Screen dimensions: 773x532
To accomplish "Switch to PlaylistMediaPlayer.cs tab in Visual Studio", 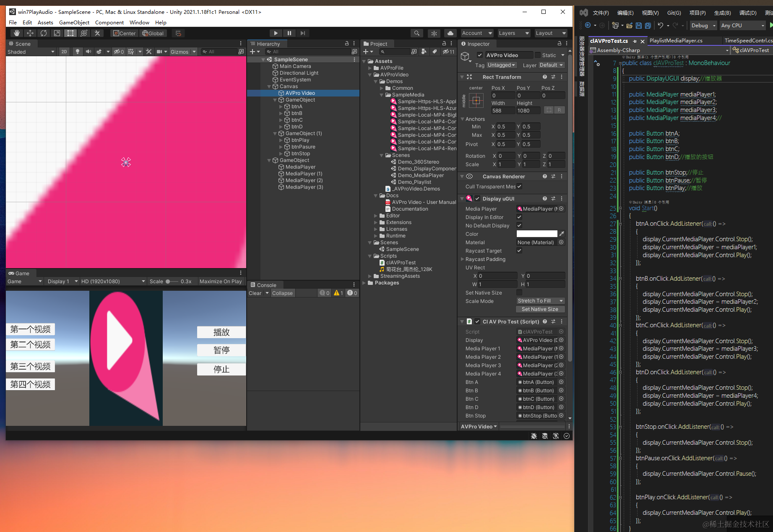I will click(x=676, y=40).
